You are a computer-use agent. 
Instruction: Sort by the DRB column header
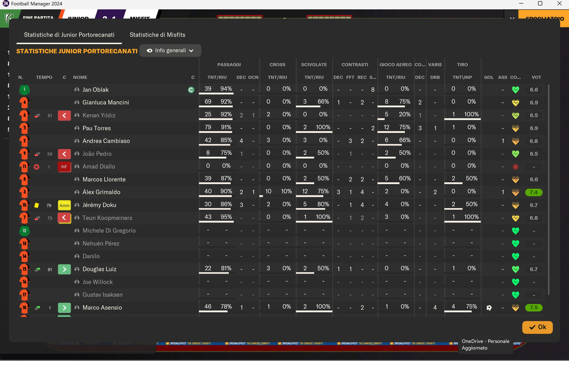[435, 77]
